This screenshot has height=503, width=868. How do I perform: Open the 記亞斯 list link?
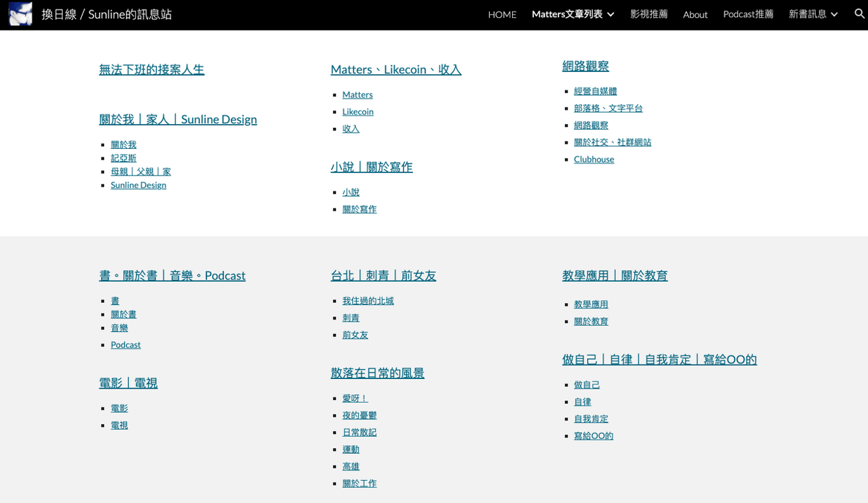pyautogui.click(x=123, y=158)
